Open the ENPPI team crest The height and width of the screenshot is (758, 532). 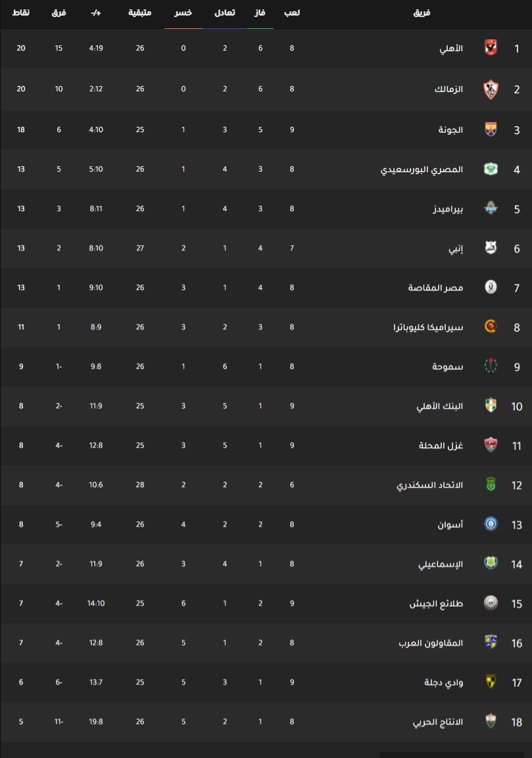(491, 247)
